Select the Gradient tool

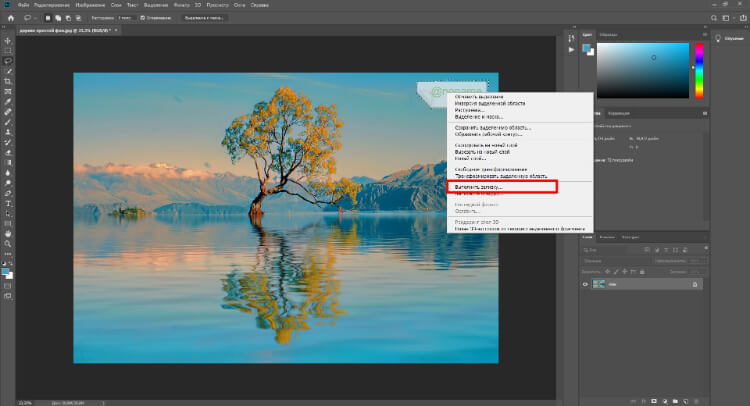8,163
